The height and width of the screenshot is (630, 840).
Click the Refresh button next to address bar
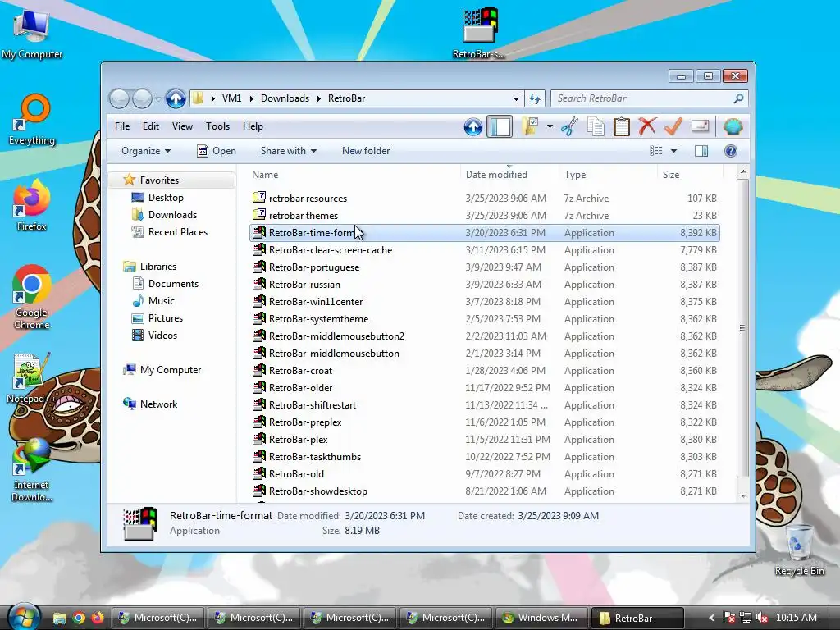pyautogui.click(x=535, y=98)
